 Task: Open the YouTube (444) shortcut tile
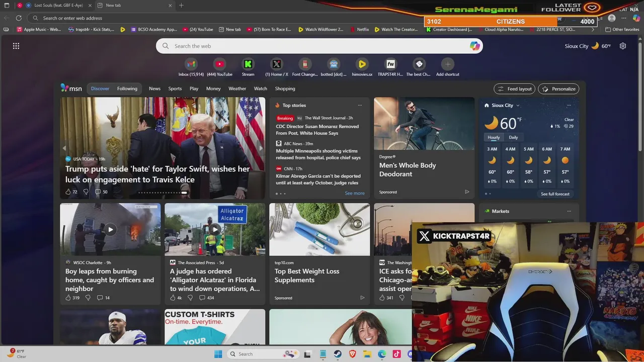[219, 64]
